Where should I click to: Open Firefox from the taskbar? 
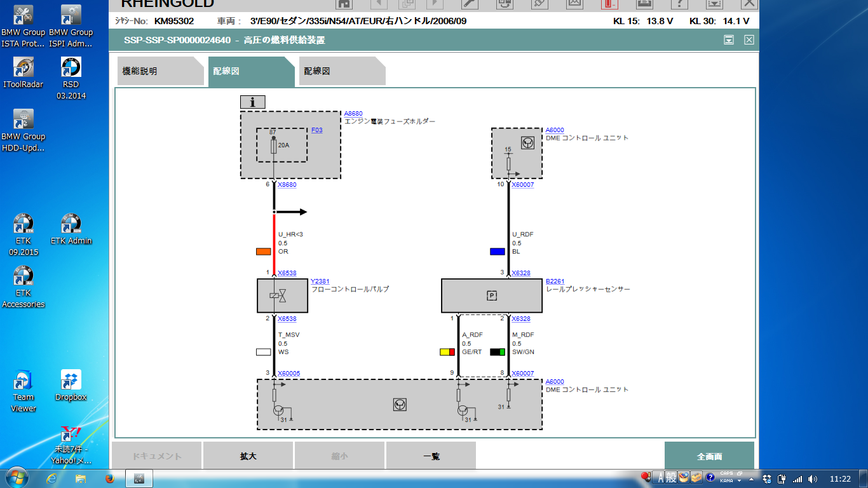click(109, 478)
